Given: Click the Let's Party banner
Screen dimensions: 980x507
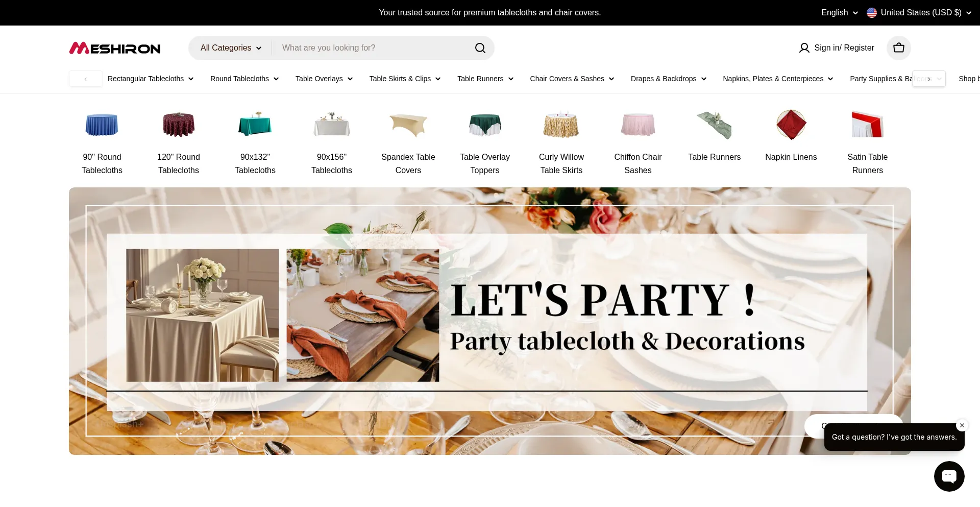Looking at the screenshot, I should point(490,321).
